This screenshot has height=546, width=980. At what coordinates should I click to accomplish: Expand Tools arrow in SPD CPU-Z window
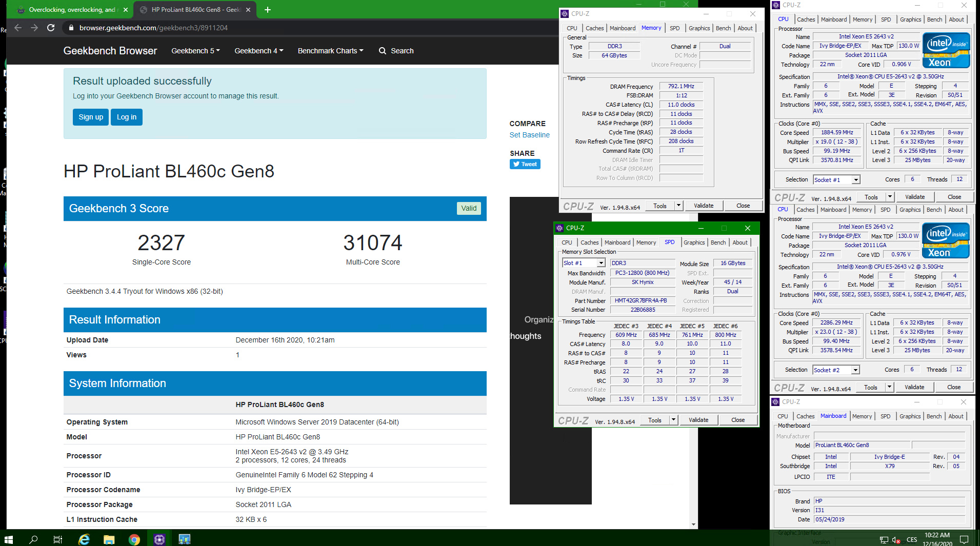pyautogui.click(x=673, y=420)
